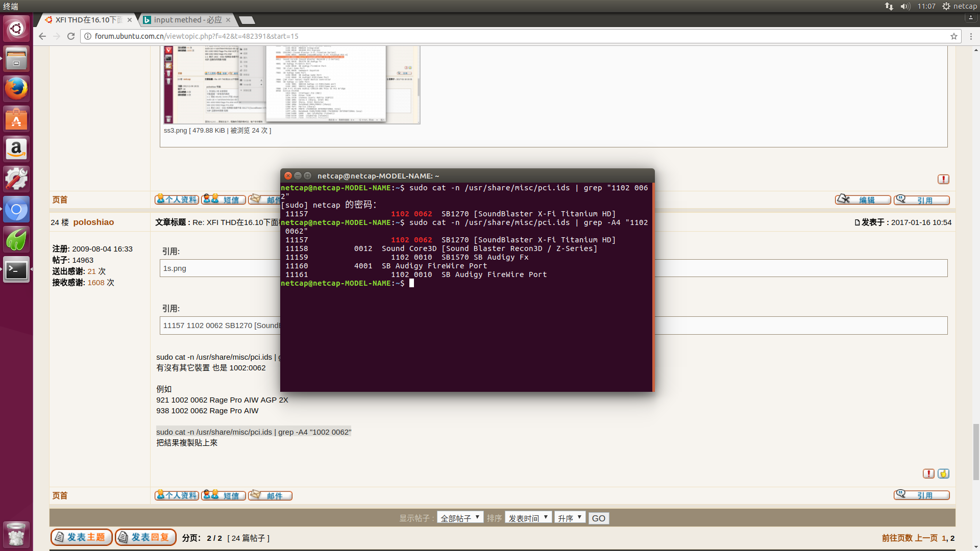Click 引用 quote button on upper post
The width and height of the screenshot is (980, 551).
(922, 199)
